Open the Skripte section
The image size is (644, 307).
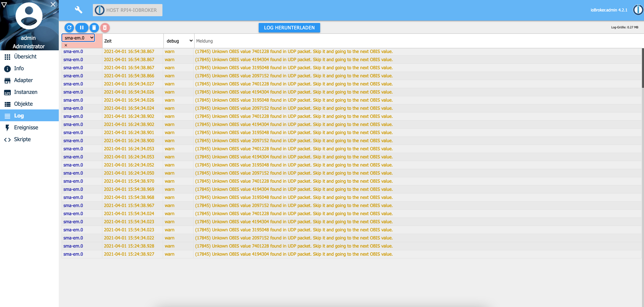(x=22, y=139)
